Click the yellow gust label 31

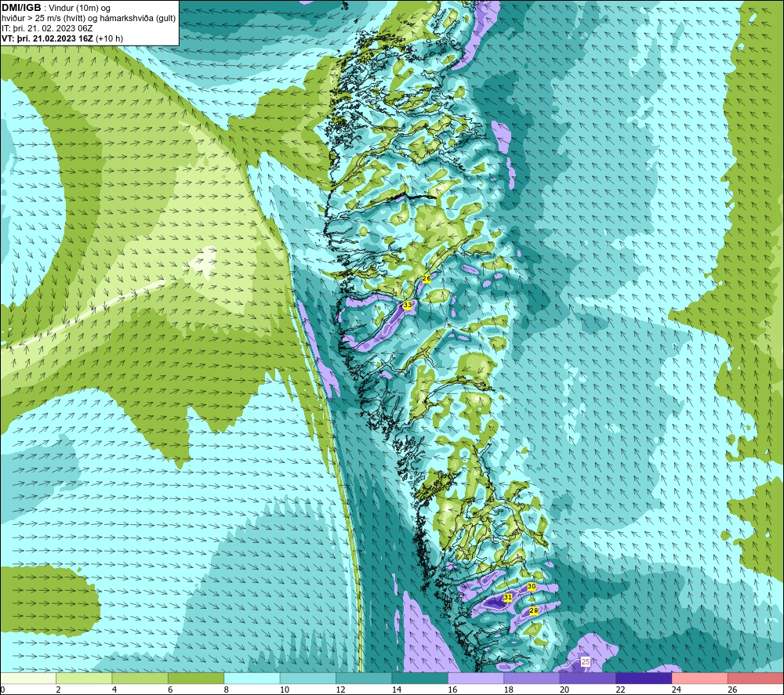tap(507, 598)
